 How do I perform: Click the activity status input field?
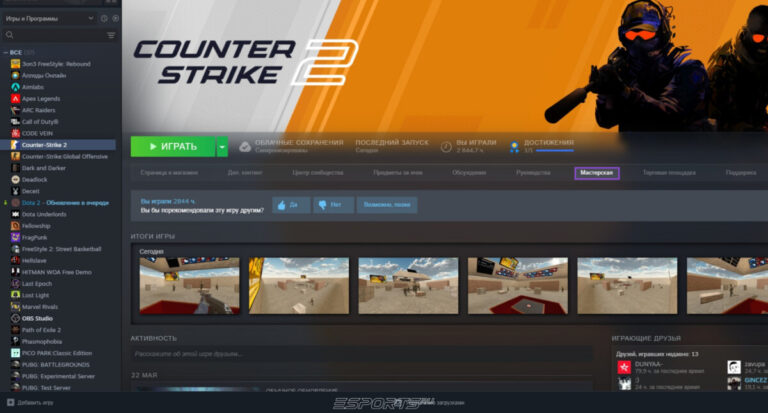coord(361,354)
